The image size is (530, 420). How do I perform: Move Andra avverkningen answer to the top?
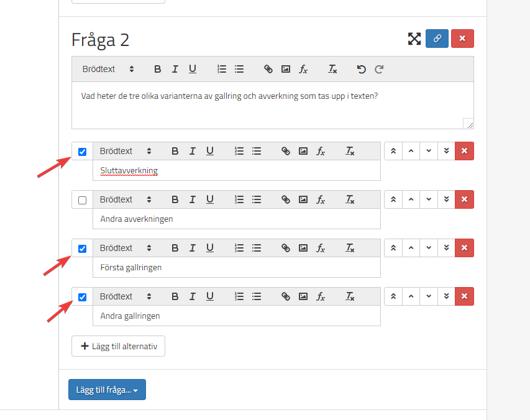(x=393, y=199)
